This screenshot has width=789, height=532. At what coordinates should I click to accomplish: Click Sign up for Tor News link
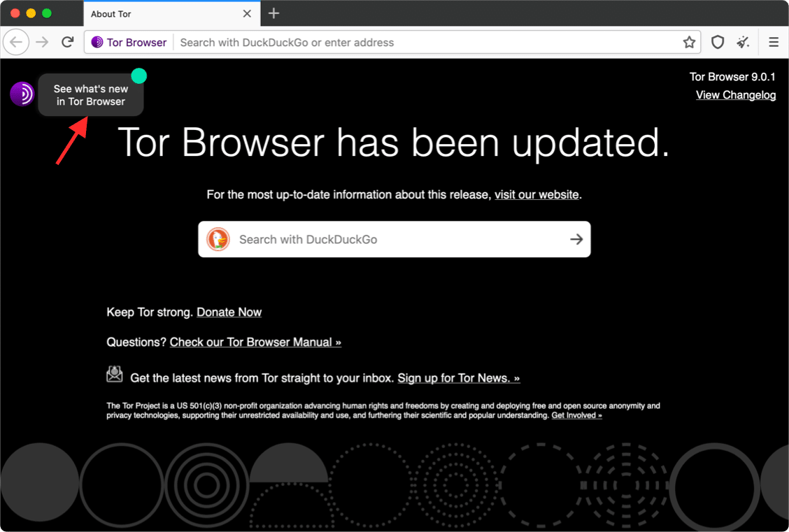click(x=459, y=378)
